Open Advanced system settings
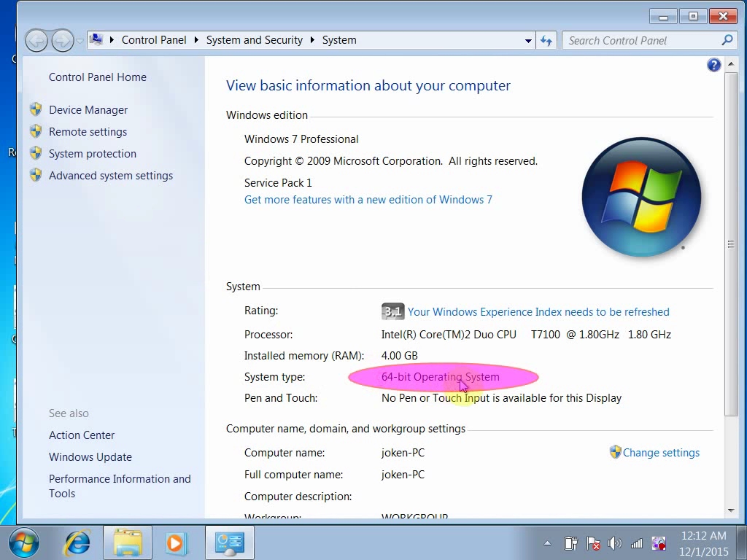 [111, 176]
